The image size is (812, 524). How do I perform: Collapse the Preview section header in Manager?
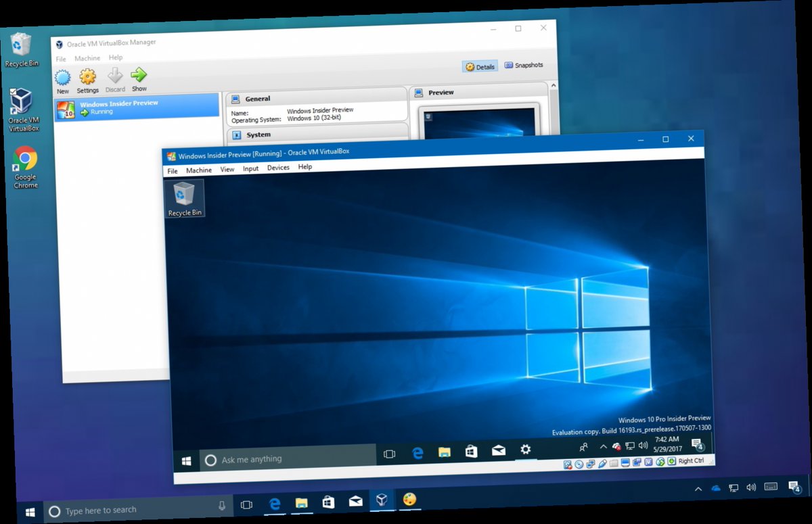(479, 92)
